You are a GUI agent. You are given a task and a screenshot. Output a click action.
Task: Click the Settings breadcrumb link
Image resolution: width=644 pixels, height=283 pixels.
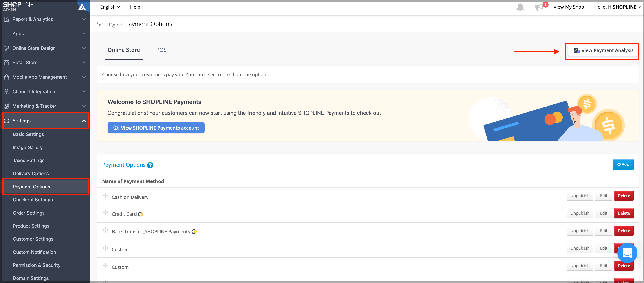(x=108, y=24)
